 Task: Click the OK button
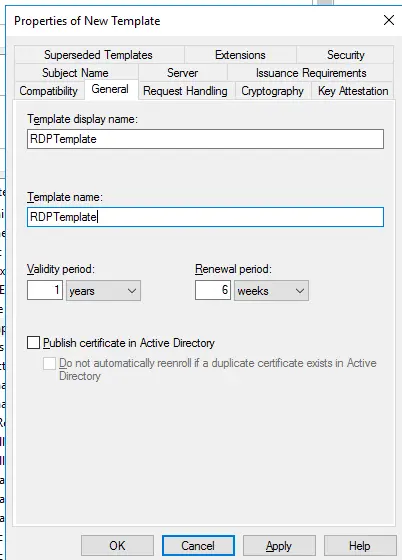tap(117, 546)
